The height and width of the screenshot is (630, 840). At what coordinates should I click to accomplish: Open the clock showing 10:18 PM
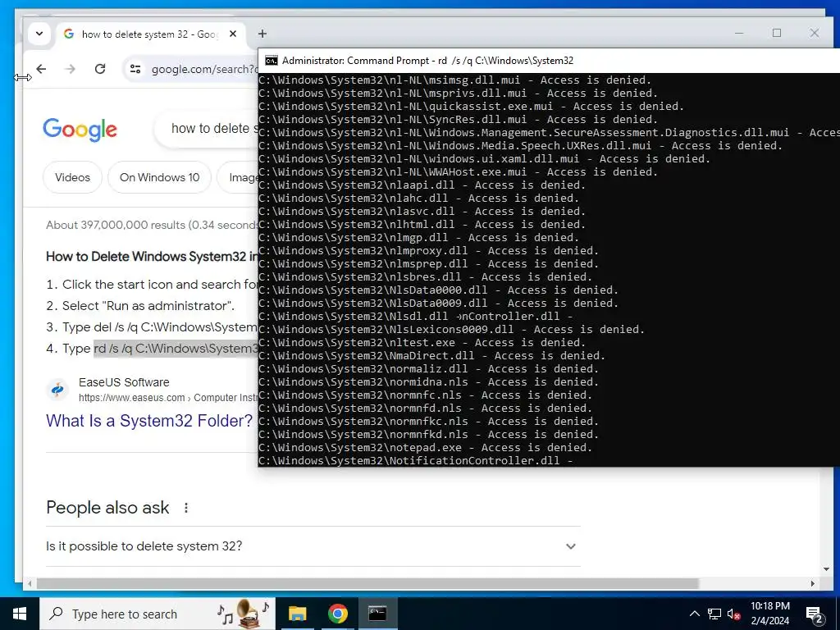point(769,614)
